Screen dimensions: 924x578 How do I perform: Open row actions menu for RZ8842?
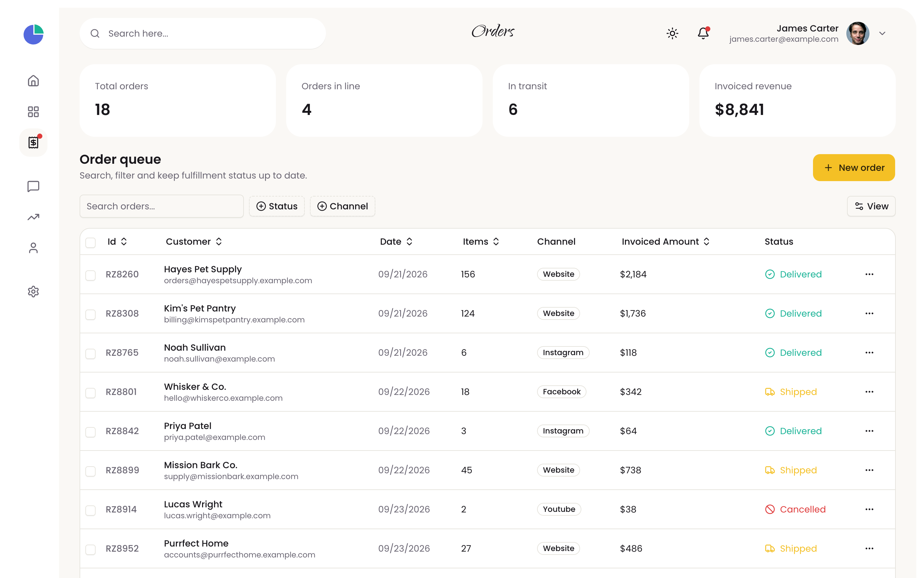[869, 431]
